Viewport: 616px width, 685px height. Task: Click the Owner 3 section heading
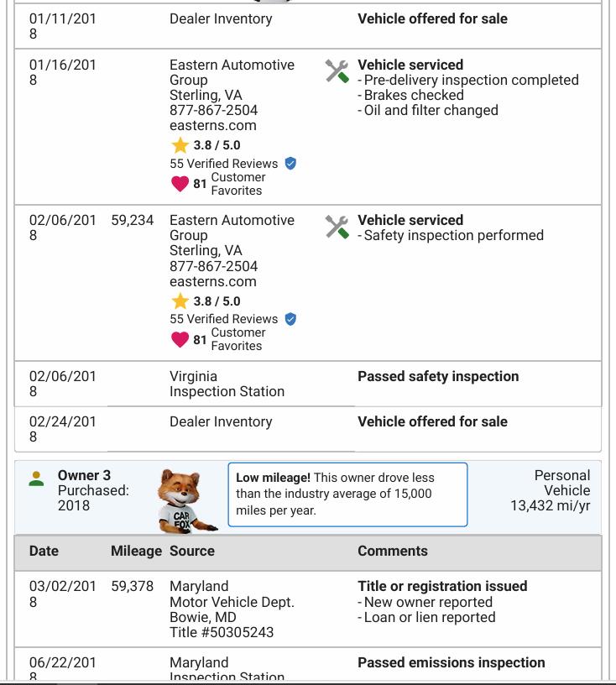pos(84,475)
